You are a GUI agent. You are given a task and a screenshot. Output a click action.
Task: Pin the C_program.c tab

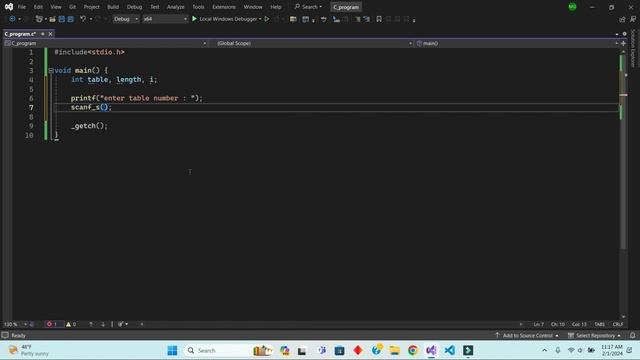pyautogui.click(x=43, y=34)
